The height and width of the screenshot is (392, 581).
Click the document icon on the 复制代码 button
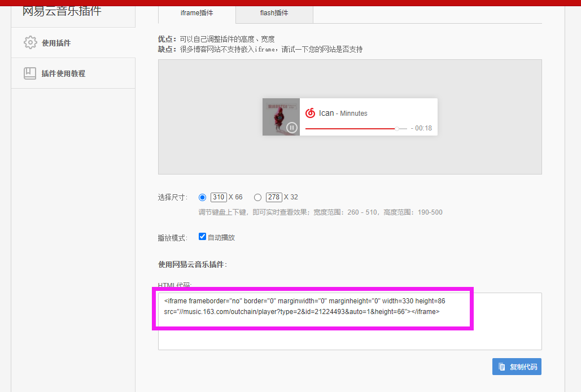click(502, 367)
